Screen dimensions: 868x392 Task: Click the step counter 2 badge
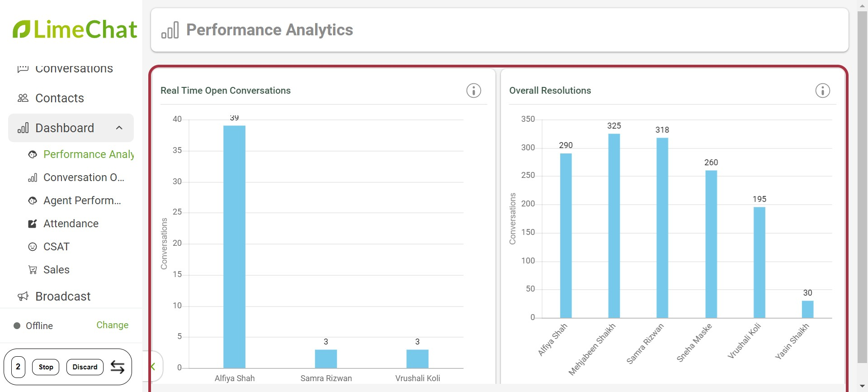tap(18, 367)
